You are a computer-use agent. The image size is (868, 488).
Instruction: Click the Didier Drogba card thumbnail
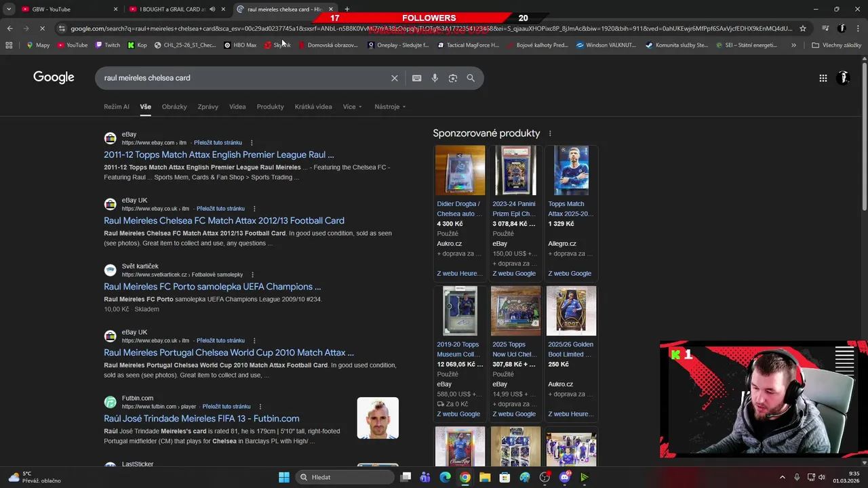(460, 170)
